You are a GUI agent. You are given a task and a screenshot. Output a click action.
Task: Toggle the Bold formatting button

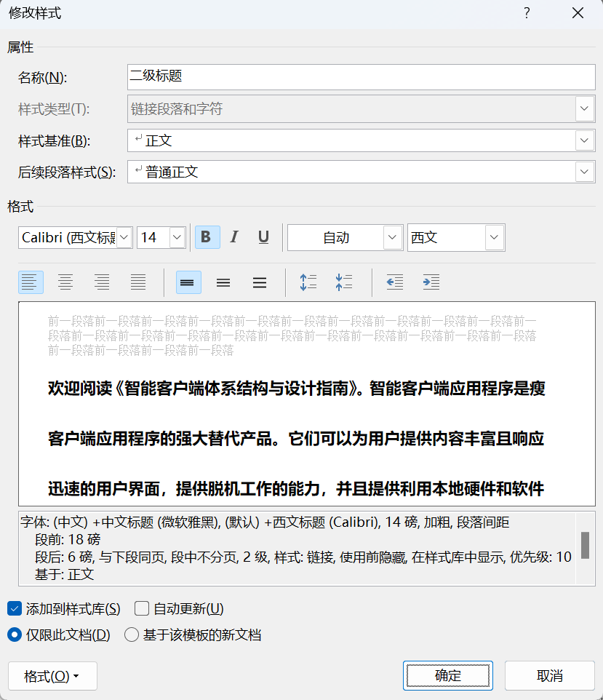207,237
